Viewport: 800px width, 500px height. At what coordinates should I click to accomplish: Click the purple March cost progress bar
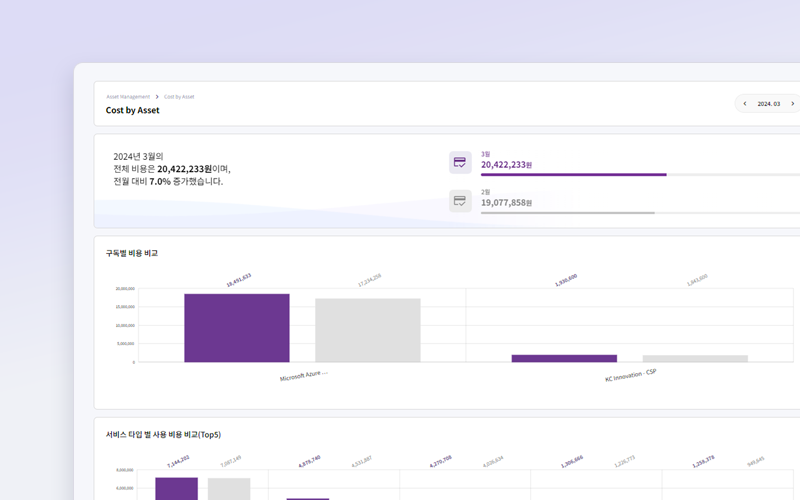573,174
